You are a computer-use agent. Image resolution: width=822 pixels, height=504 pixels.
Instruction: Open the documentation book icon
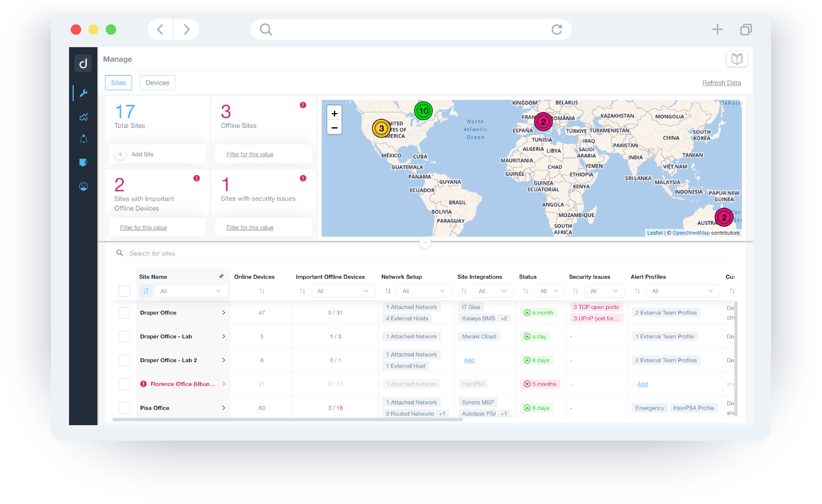tap(737, 59)
